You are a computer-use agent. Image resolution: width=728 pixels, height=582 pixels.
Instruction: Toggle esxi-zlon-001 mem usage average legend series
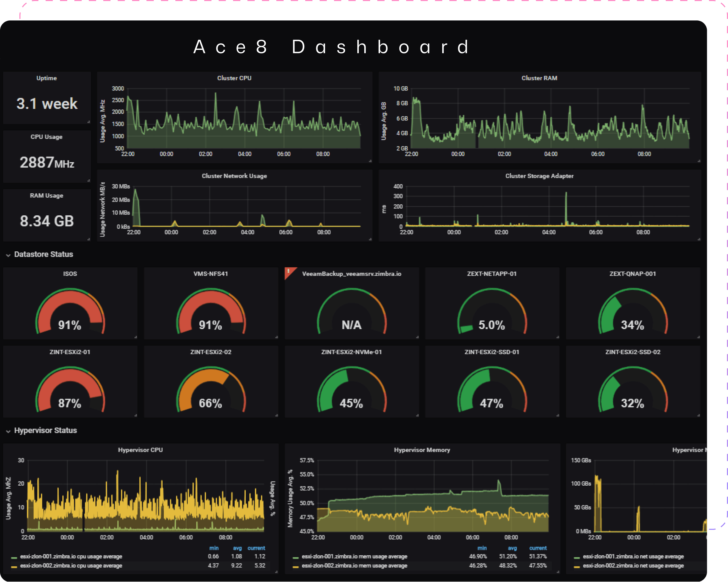[355, 556]
